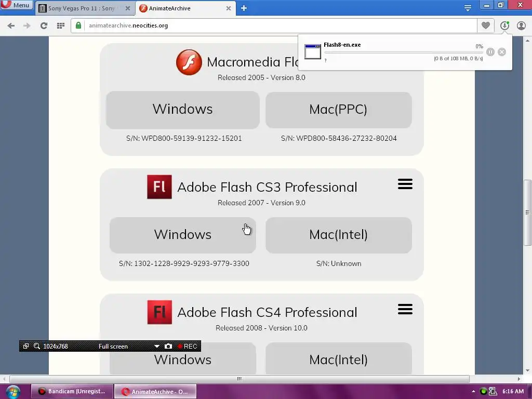This screenshot has width=532, height=399.
Task: Click the Flash8-en.exe file icon
Action: pos(312,51)
